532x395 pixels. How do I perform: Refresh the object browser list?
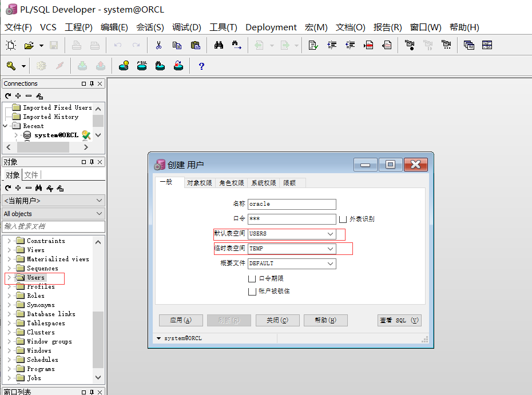8,188
